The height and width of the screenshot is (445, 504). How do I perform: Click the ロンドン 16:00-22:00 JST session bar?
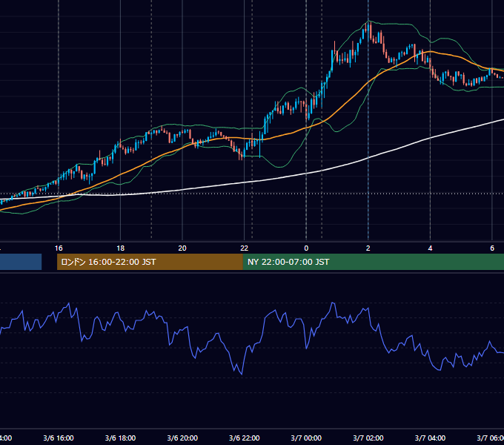coord(150,262)
